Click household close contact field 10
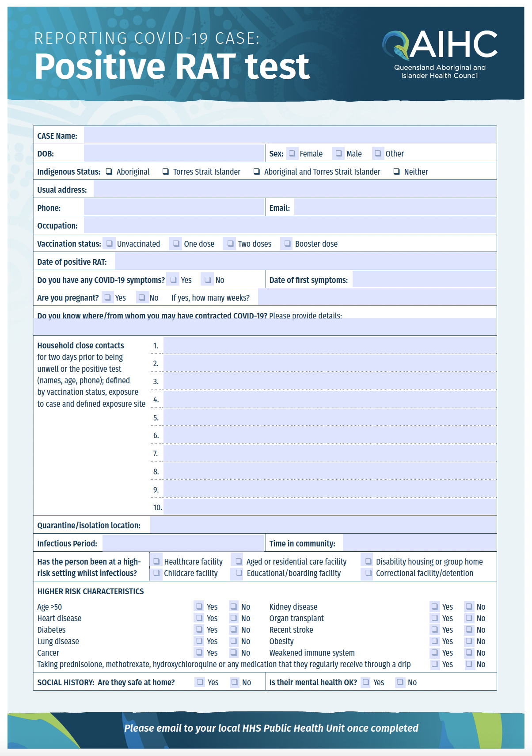 [330, 507]
